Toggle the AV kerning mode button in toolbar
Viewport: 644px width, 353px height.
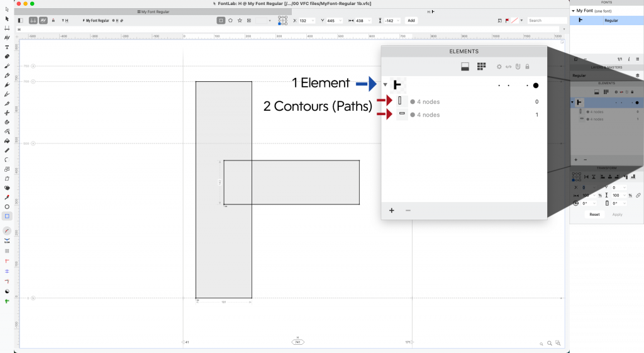(x=43, y=20)
